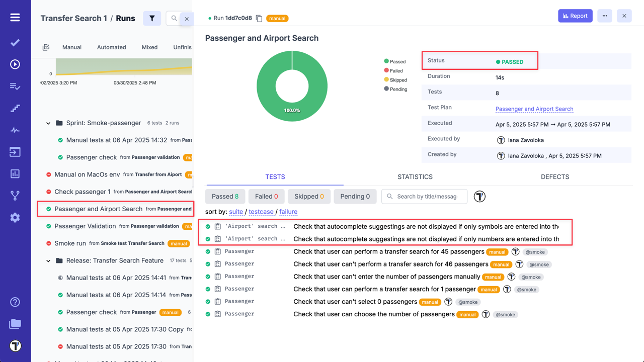
Task: Copy the run ID 1dd7c0d8
Action: (x=259, y=19)
